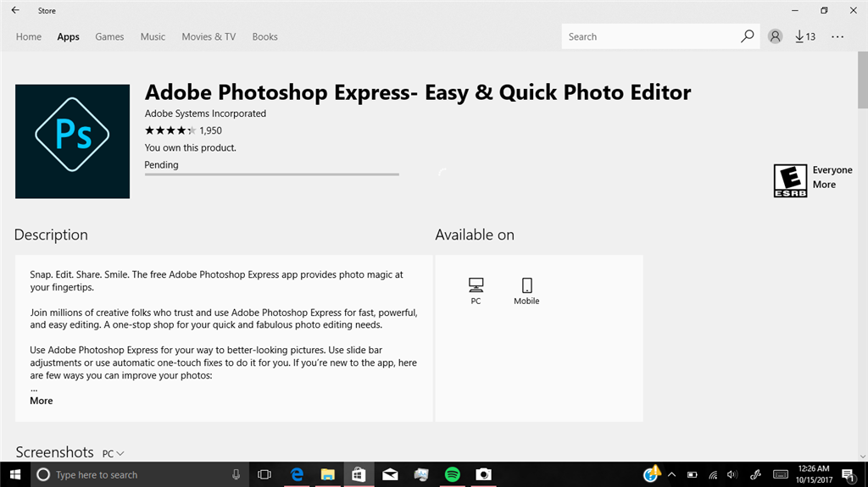The image size is (868, 487).
Task: Open the Movies & TV tab
Action: [209, 36]
